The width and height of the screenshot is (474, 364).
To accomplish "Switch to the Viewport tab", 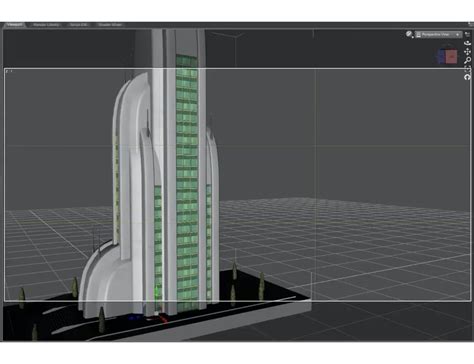I will [15, 25].
